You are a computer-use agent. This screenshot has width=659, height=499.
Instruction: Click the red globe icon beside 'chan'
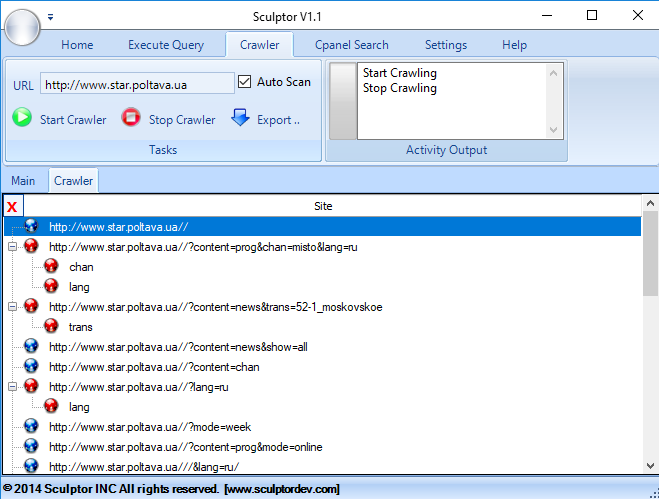[52, 267]
